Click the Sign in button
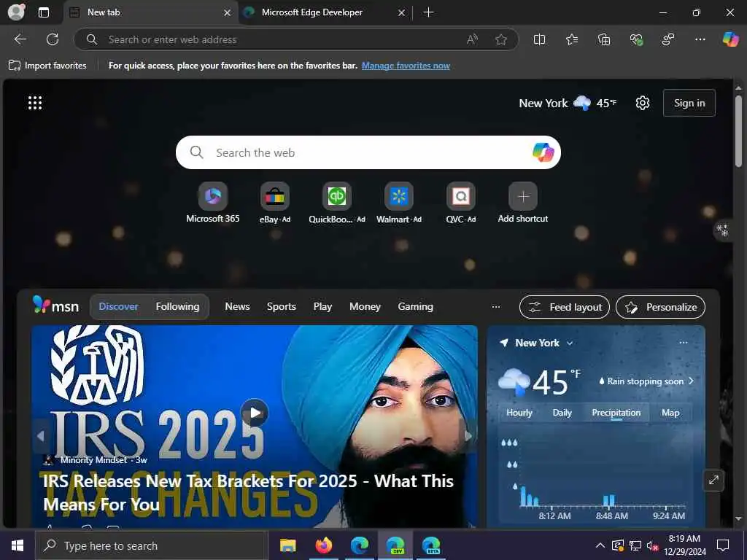Image resolution: width=747 pixels, height=560 pixels. [689, 103]
